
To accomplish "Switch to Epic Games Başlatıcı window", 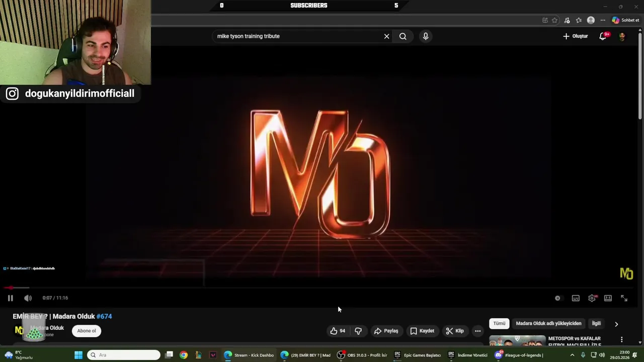I will [418, 355].
